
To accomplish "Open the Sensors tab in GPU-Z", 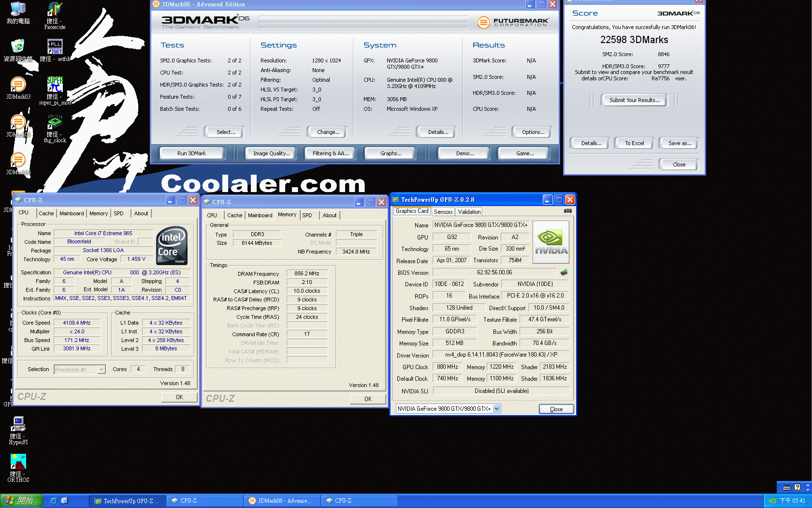I will [443, 212].
